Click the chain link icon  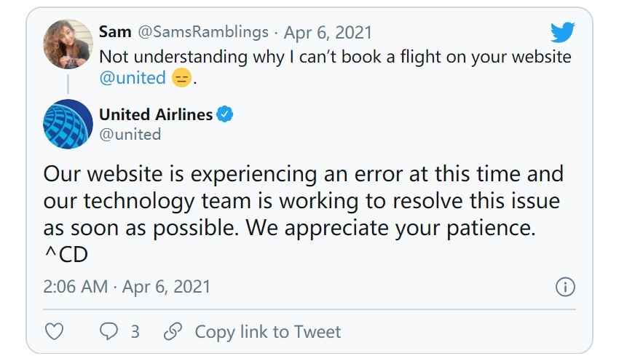coord(173,332)
